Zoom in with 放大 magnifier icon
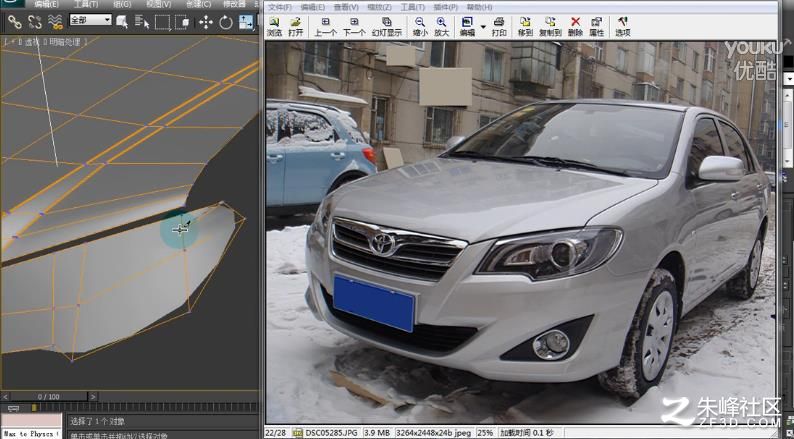This screenshot has height=439, width=794. point(442,27)
